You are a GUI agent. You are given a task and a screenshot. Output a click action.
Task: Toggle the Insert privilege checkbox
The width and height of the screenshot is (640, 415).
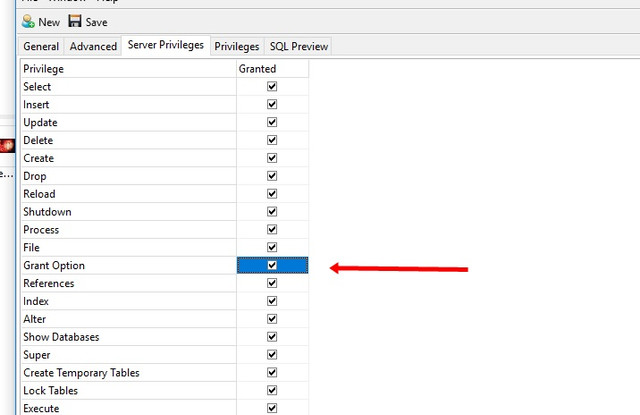pos(272,104)
